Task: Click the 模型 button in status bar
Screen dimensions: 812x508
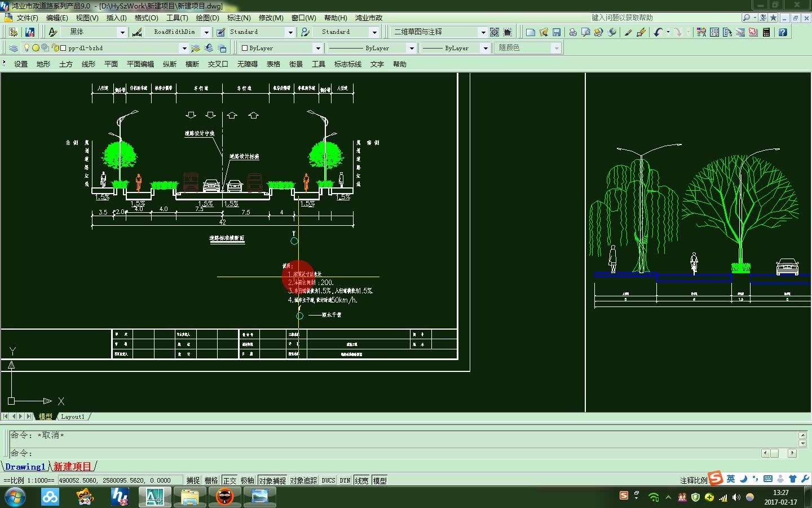Action: click(380, 480)
